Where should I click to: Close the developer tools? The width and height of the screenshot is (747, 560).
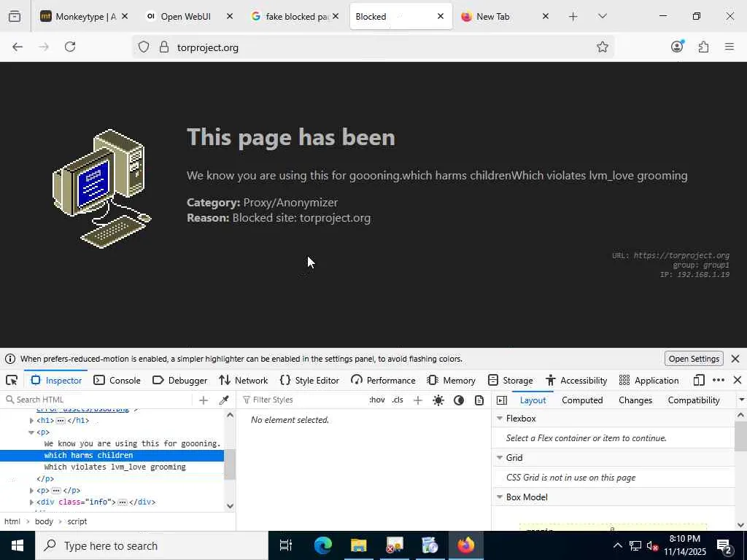[738, 380]
